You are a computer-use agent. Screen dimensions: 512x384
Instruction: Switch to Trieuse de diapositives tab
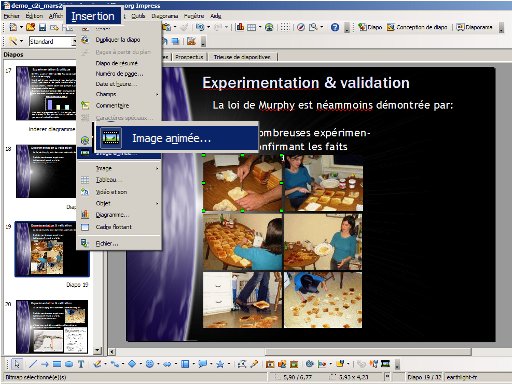[242, 57]
